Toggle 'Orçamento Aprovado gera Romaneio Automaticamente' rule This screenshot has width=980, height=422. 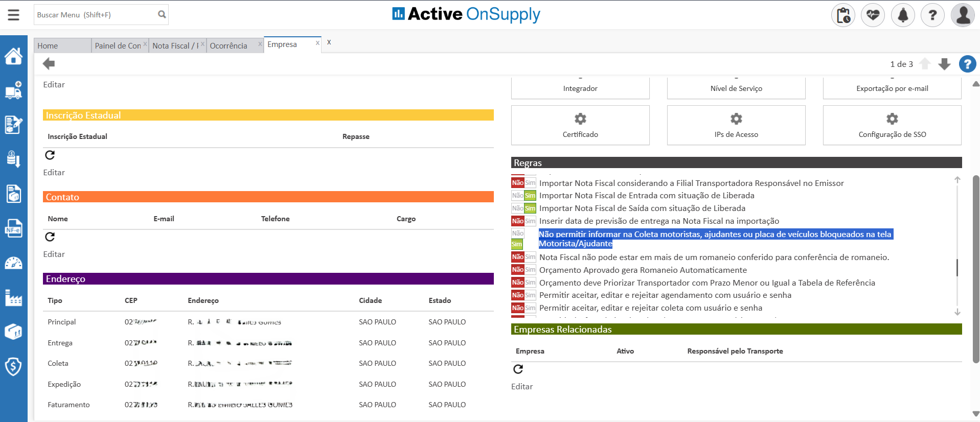[523, 270]
